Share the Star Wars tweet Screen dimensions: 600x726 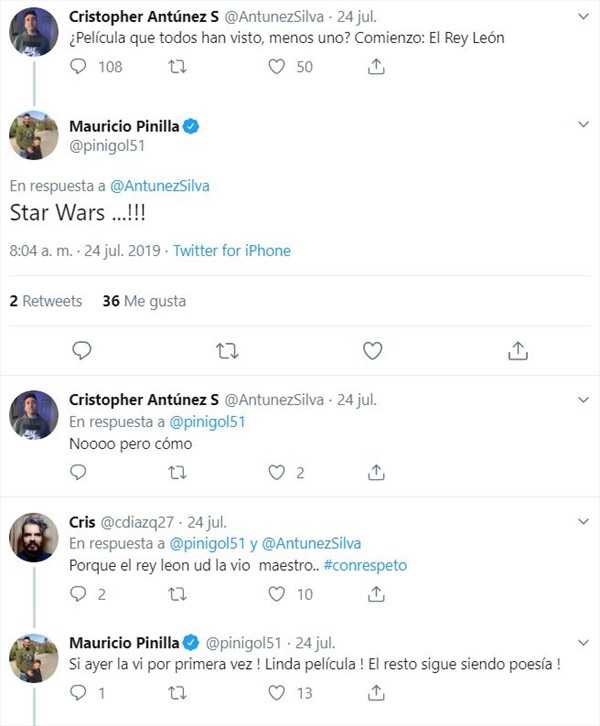tap(517, 350)
